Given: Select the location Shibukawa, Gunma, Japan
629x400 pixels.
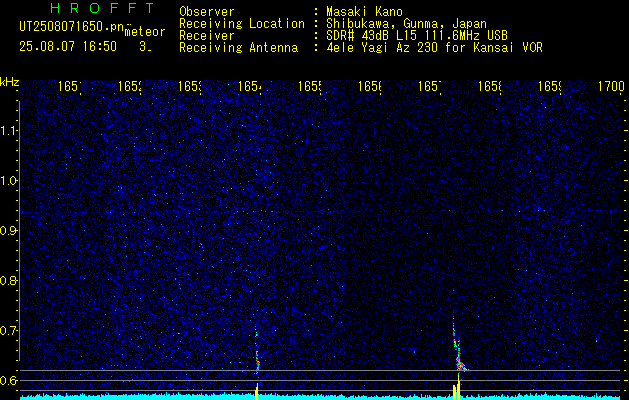Looking at the screenshot, I should pyautogui.click(x=406, y=24).
